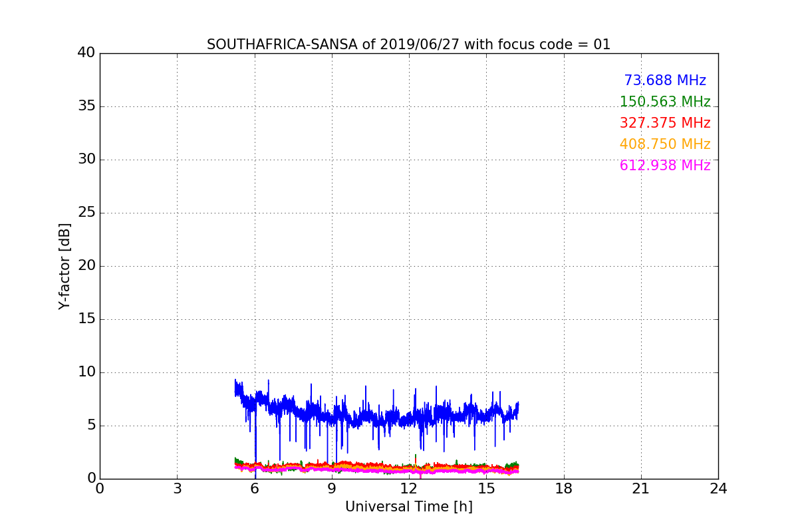Click the x-axis tick label 21
Viewport: 798px width, 532px height.
(x=641, y=488)
